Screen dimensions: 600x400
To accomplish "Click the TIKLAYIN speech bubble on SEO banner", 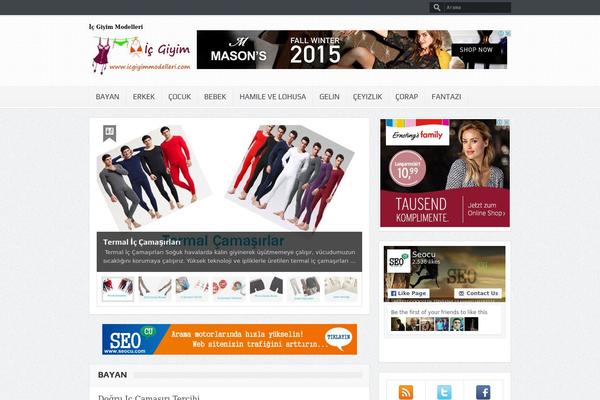I will tap(339, 338).
